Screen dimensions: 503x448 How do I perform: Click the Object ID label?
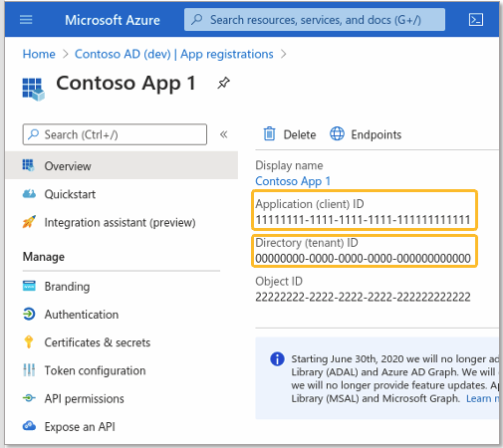click(279, 282)
